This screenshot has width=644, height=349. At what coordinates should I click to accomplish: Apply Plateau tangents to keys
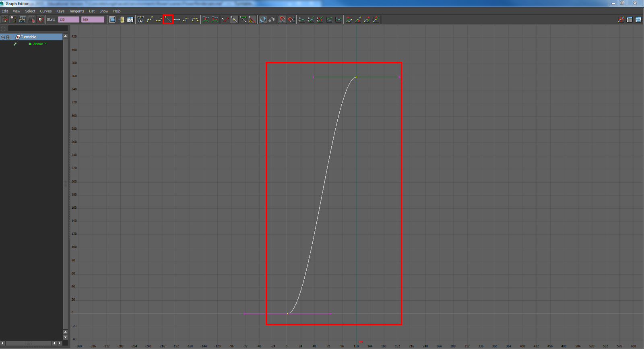pyautogui.click(x=195, y=19)
